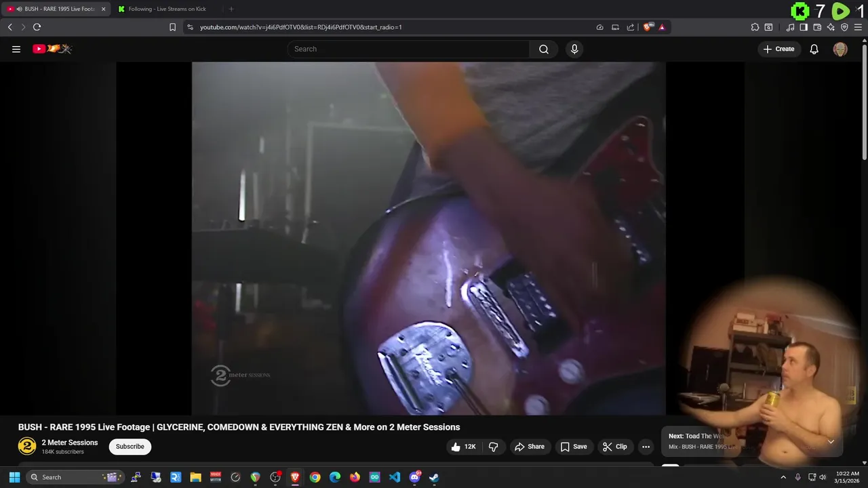Image resolution: width=868 pixels, height=488 pixels.
Task: Dislike the video with thumbs down
Action: [493, 447]
